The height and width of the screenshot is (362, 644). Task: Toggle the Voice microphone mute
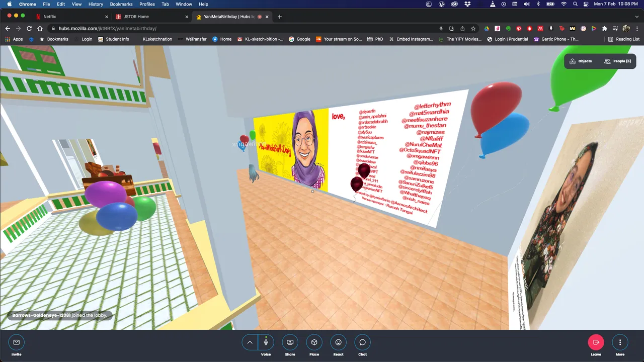(x=266, y=342)
